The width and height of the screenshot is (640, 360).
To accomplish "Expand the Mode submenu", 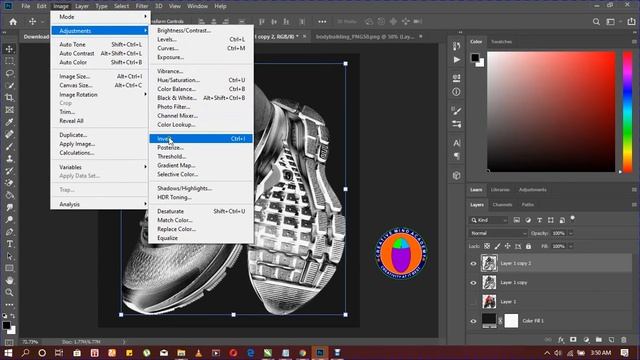I will point(100,17).
